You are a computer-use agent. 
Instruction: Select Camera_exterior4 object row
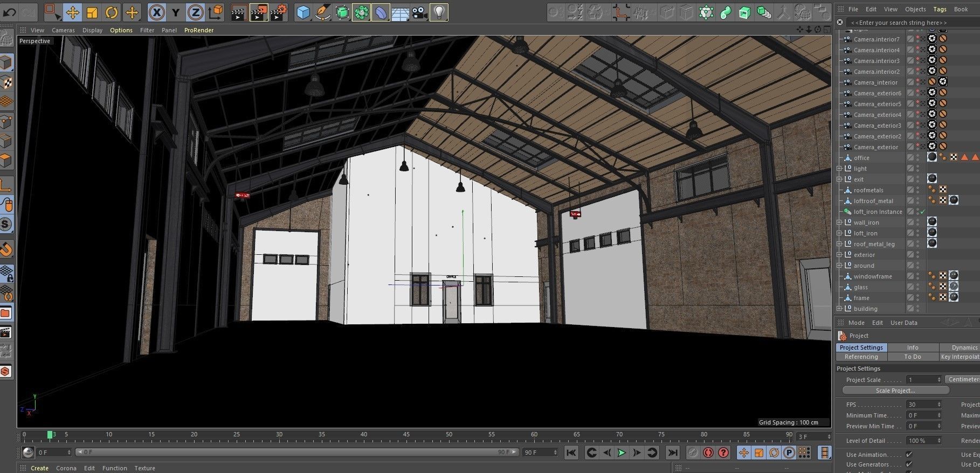click(877, 115)
